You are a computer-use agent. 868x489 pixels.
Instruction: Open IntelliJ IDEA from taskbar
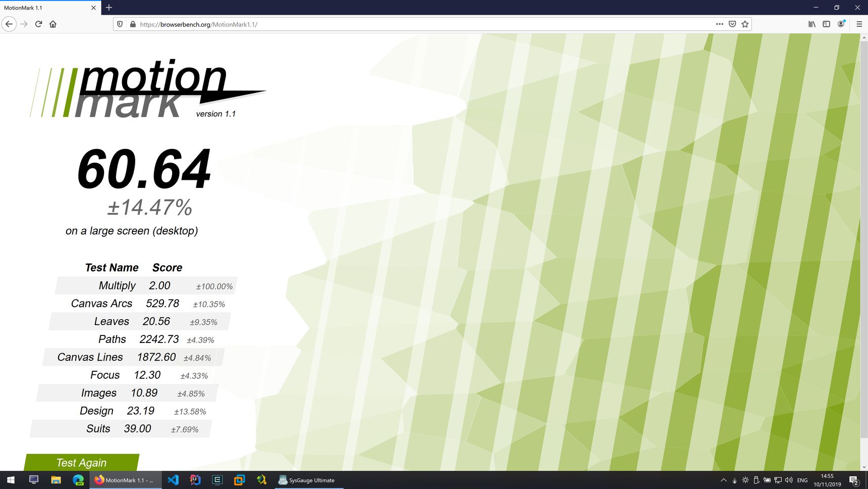click(x=195, y=480)
